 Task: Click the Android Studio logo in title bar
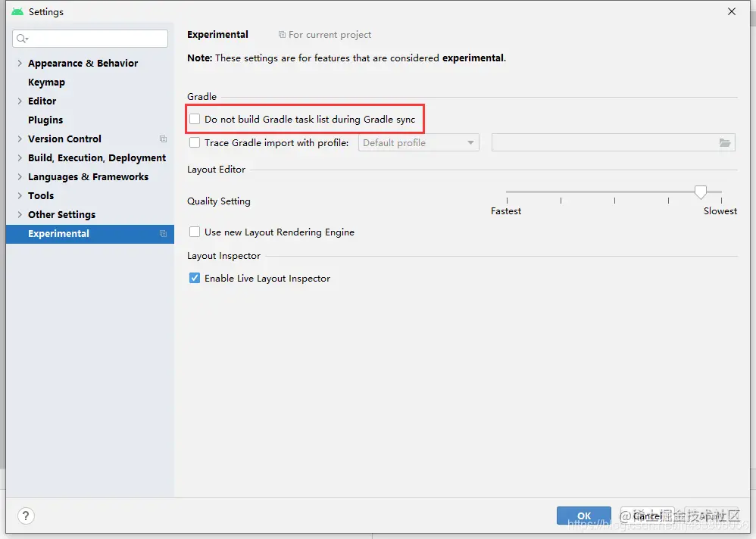click(17, 11)
